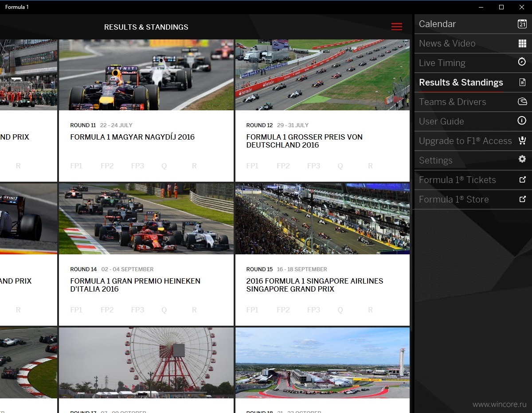Open Formula 1® Store link
Screen dimensions: 532x413
tap(473, 199)
